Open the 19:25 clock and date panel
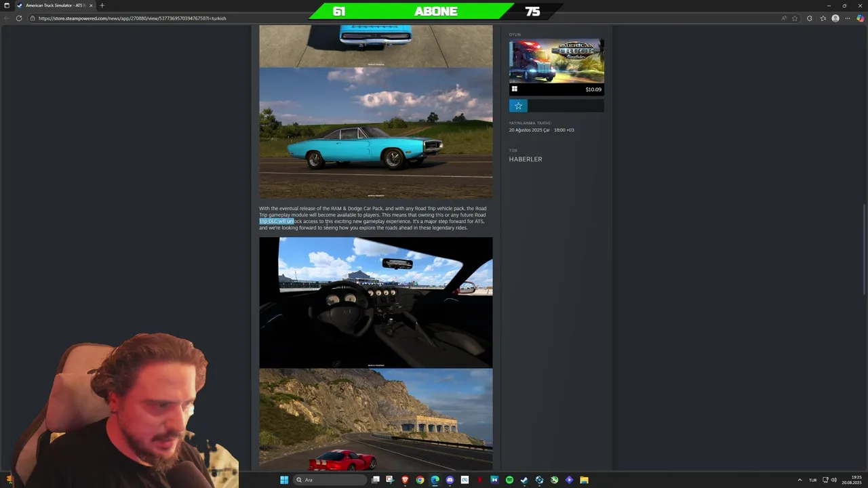 (x=852, y=480)
